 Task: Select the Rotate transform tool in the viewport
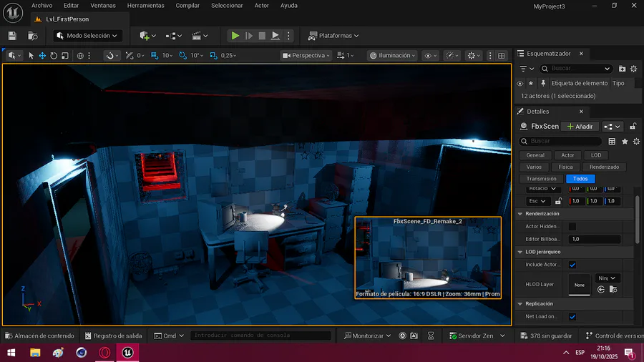(54, 55)
